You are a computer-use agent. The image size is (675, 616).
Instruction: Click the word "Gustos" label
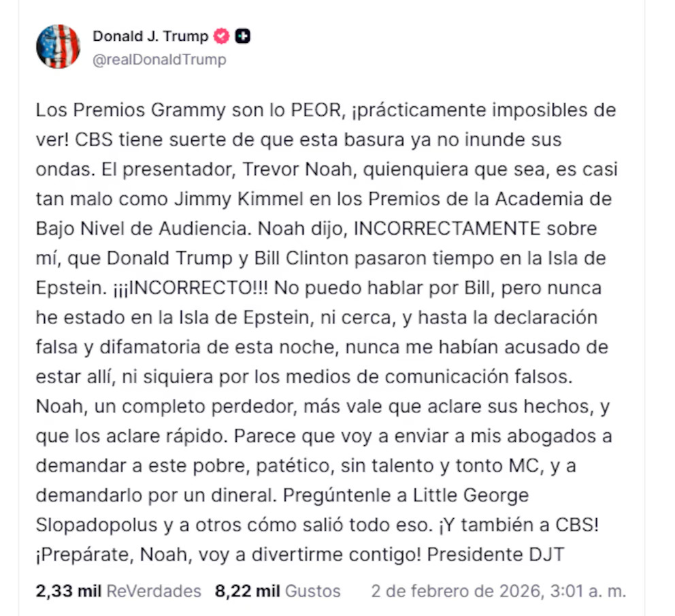tap(313, 591)
